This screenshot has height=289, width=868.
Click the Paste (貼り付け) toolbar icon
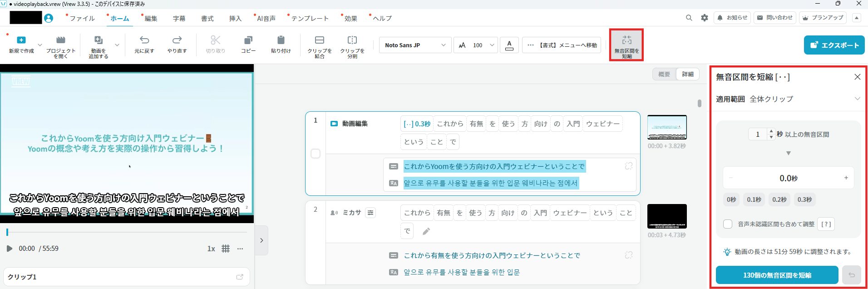click(x=281, y=40)
